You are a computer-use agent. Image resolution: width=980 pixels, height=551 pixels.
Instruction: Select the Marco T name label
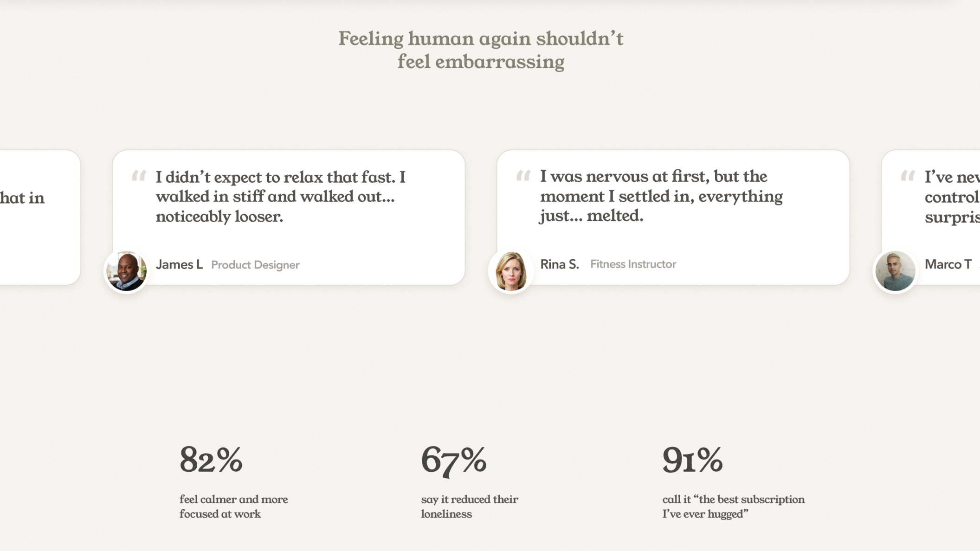coord(948,264)
